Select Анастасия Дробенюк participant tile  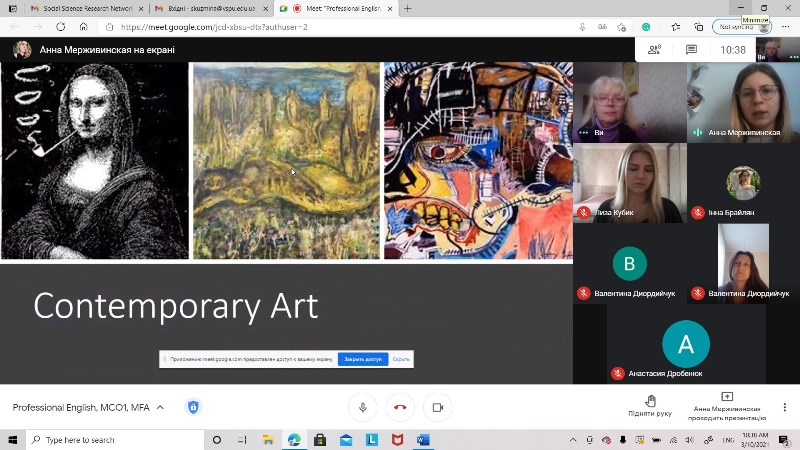pyautogui.click(x=686, y=344)
